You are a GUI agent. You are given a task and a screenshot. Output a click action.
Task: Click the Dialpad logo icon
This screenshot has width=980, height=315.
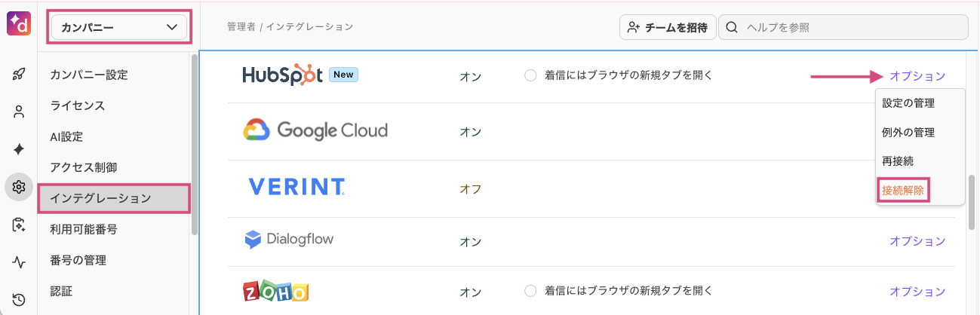pos(18,23)
